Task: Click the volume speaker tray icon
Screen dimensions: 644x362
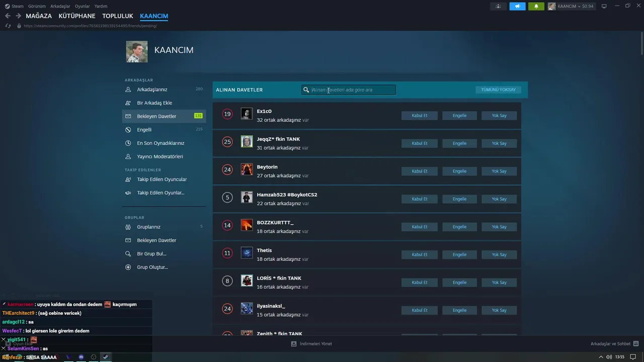Action: pyautogui.click(x=609, y=357)
